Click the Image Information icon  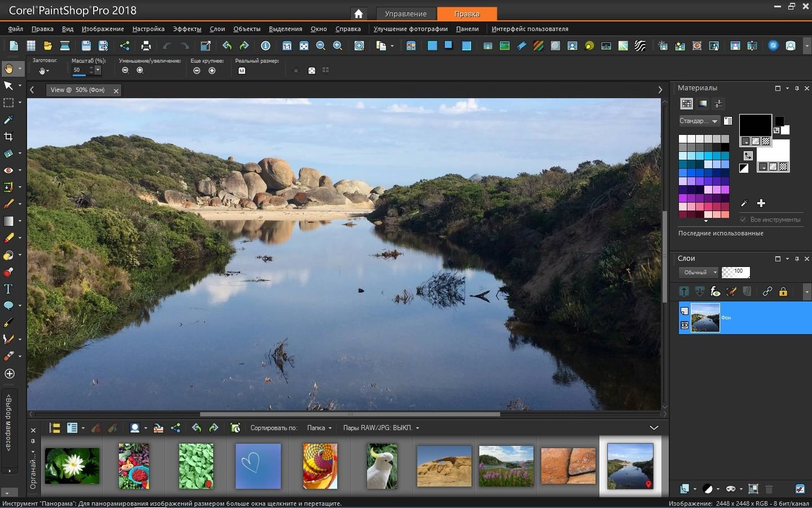coord(266,46)
